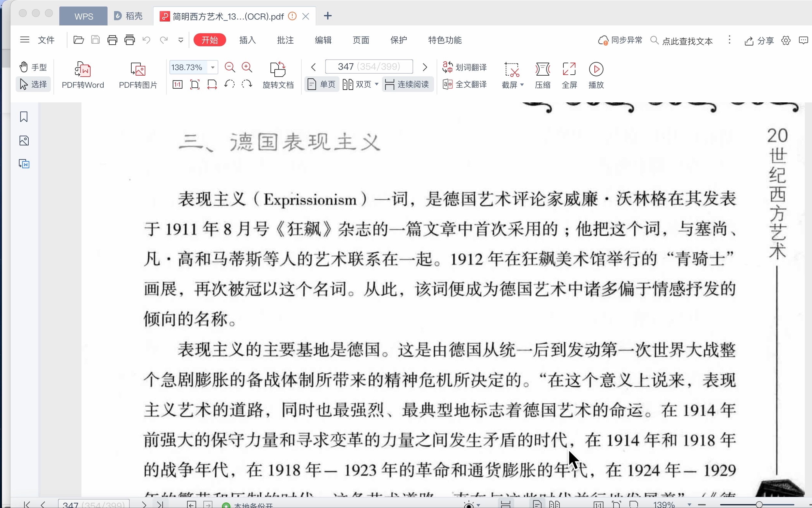The image size is (812, 508).
Task: Rotate view counterclockwise
Action: (x=229, y=84)
